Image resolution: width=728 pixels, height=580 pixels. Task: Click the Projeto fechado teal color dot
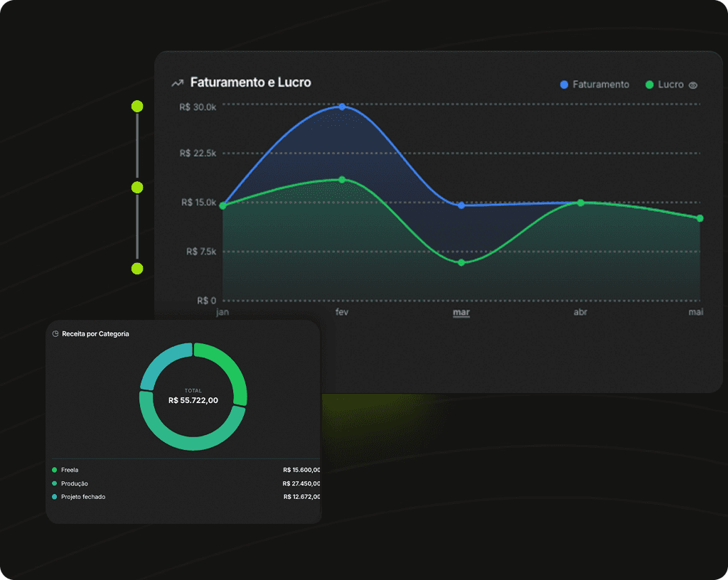coord(54,496)
